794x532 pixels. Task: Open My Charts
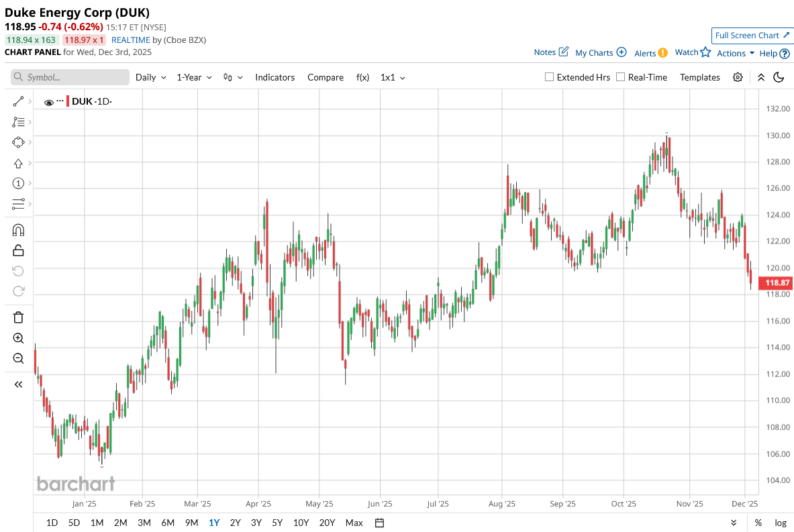coord(601,52)
